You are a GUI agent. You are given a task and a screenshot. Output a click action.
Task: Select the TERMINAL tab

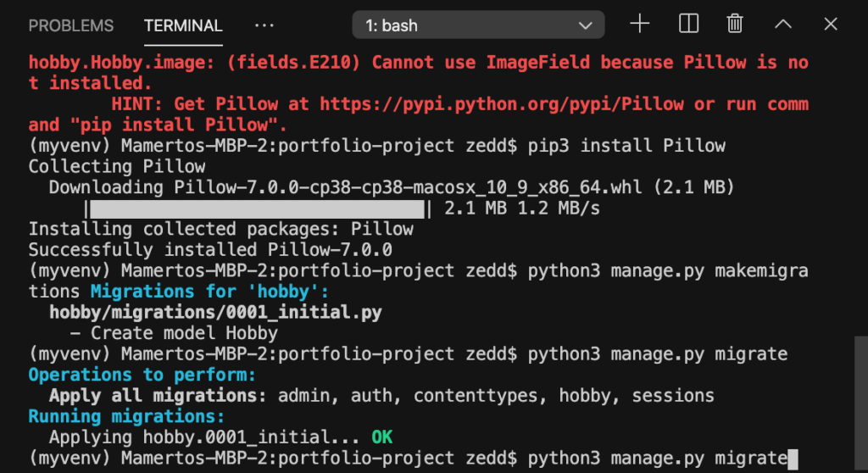pyautogui.click(x=183, y=25)
